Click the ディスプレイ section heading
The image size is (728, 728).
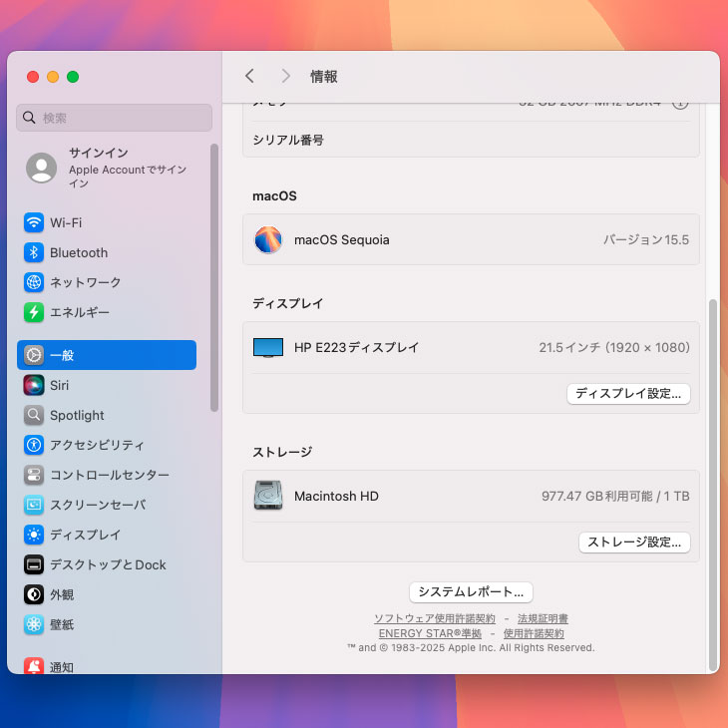(287, 303)
